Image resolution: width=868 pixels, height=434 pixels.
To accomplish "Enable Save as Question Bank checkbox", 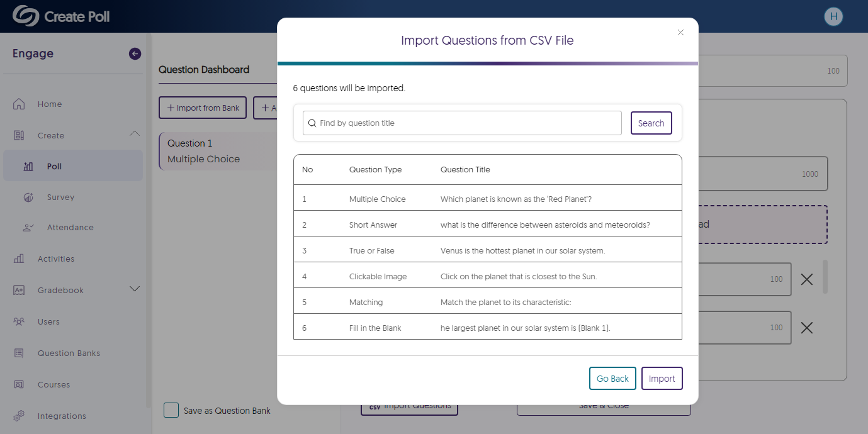I will point(171,410).
